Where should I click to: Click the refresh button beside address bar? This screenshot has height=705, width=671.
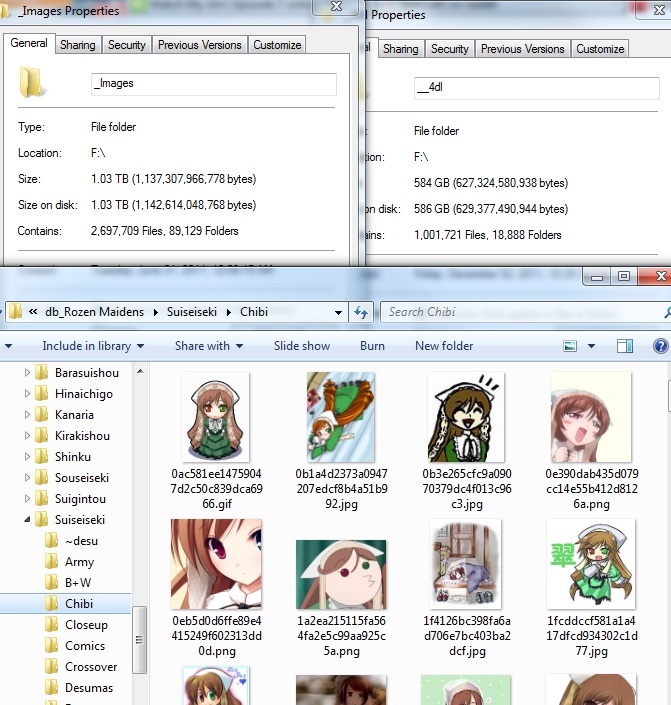pos(362,312)
